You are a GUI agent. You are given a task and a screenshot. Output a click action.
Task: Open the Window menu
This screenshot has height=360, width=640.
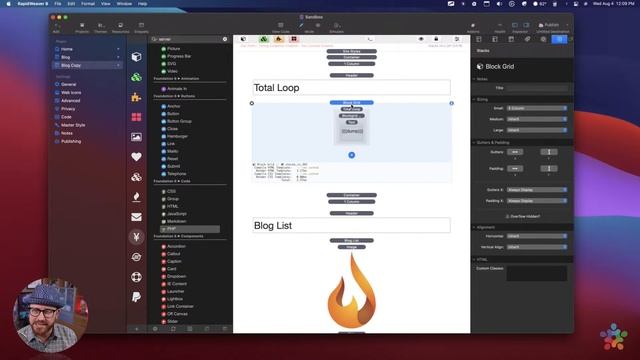[x=124, y=4]
